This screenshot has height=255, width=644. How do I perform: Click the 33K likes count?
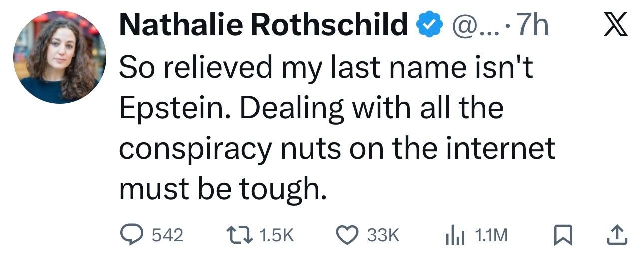[x=383, y=235]
